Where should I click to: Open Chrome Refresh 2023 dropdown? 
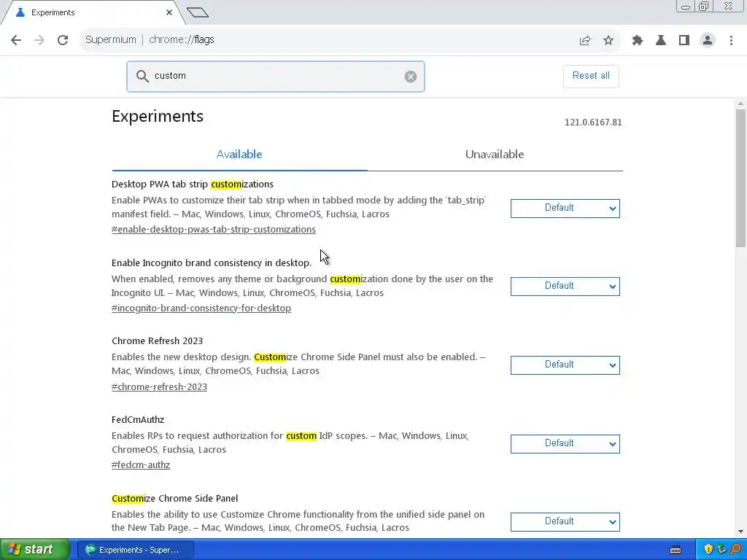pos(565,365)
